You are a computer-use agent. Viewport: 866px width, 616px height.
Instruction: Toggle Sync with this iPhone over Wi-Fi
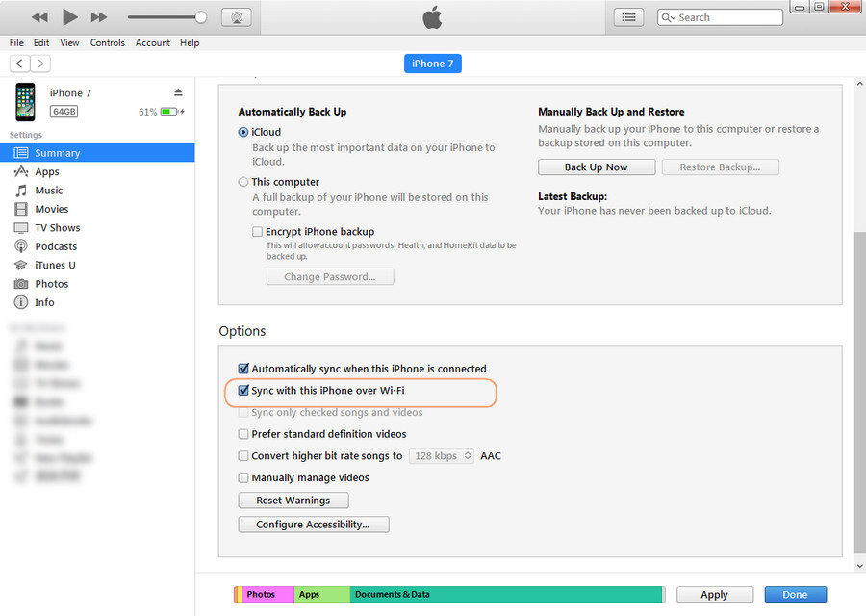coord(243,391)
